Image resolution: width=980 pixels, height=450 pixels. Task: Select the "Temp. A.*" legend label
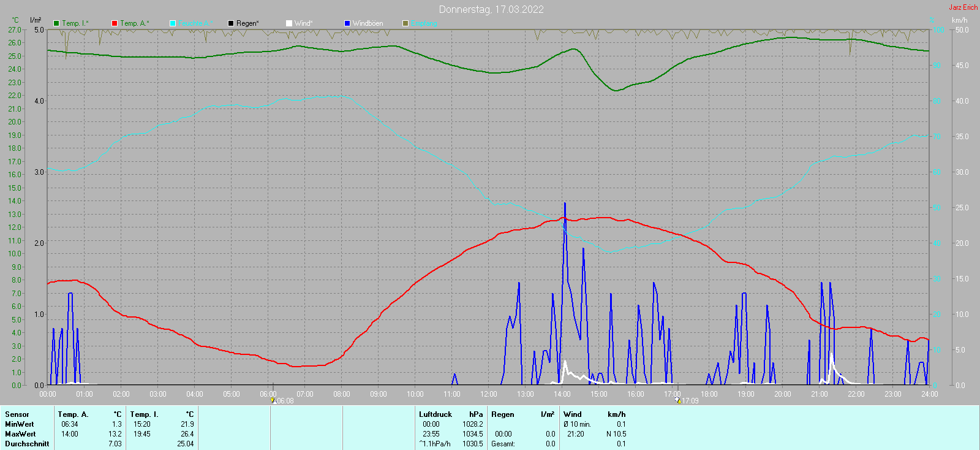(135, 23)
